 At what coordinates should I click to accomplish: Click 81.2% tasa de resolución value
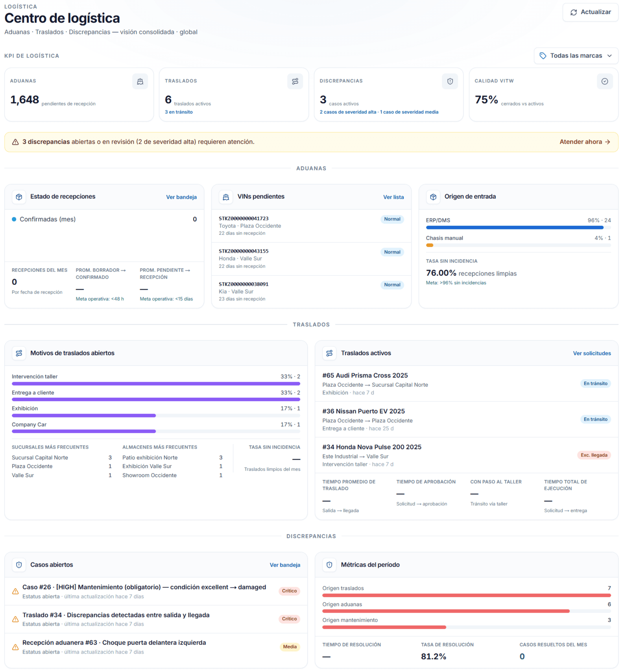433,656
